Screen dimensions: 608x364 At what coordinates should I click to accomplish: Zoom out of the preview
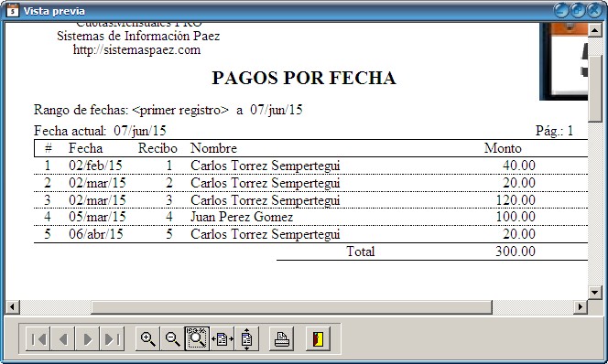coord(172,338)
